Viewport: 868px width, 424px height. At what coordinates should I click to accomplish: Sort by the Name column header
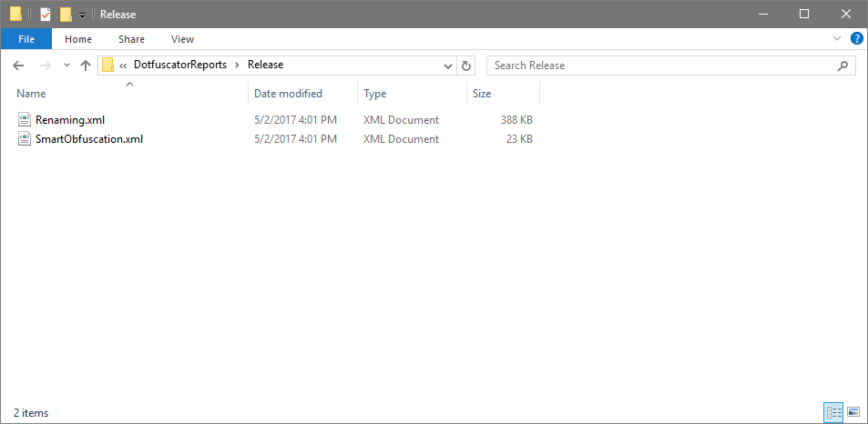pos(130,94)
